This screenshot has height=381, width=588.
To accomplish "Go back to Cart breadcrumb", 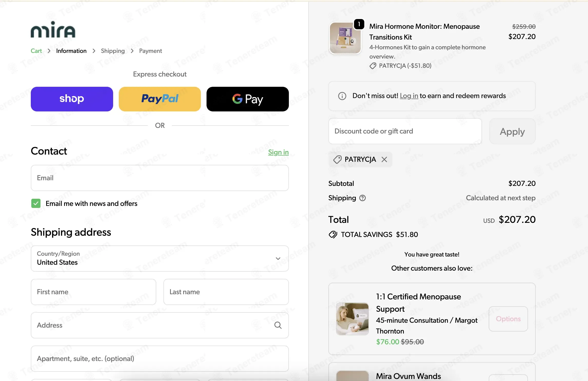I will click(36, 51).
